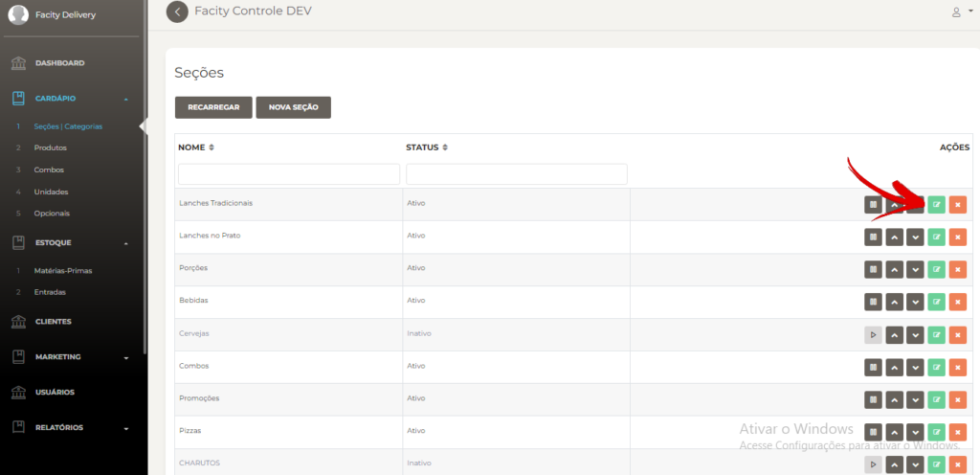Focus the Nome filter input field
This screenshot has height=475, width=980.
289,173
